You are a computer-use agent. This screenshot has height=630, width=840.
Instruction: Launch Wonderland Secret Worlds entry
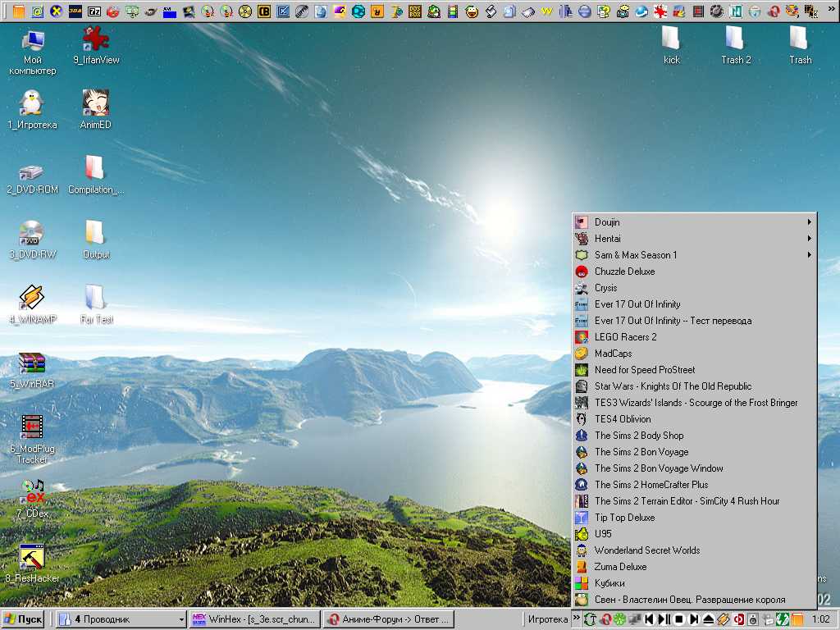coord(694,550)
